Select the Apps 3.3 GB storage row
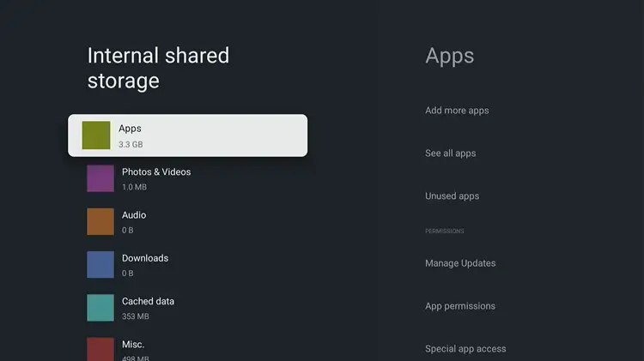 (188, 135)
